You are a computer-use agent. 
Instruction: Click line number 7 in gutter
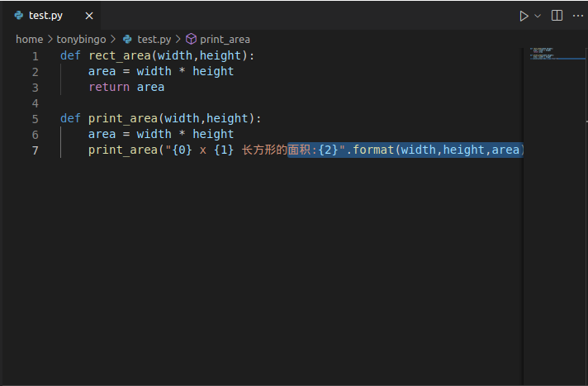pyautogui.click(x=36, y=150)
